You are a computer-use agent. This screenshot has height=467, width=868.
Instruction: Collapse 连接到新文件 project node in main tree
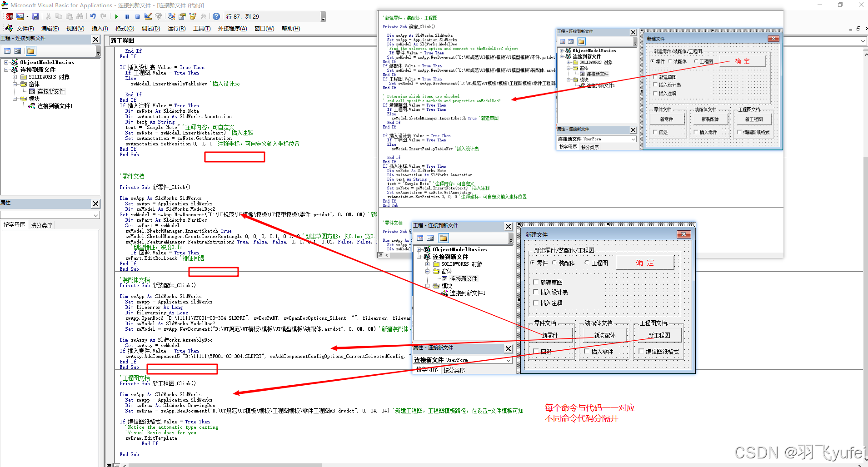click(6, 70)
